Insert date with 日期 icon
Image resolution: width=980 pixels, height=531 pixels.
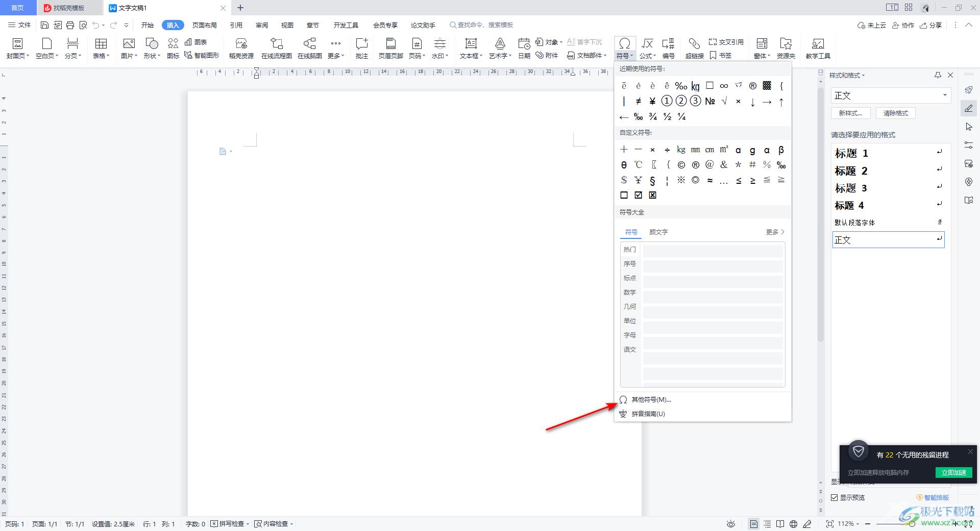point(524,48)
